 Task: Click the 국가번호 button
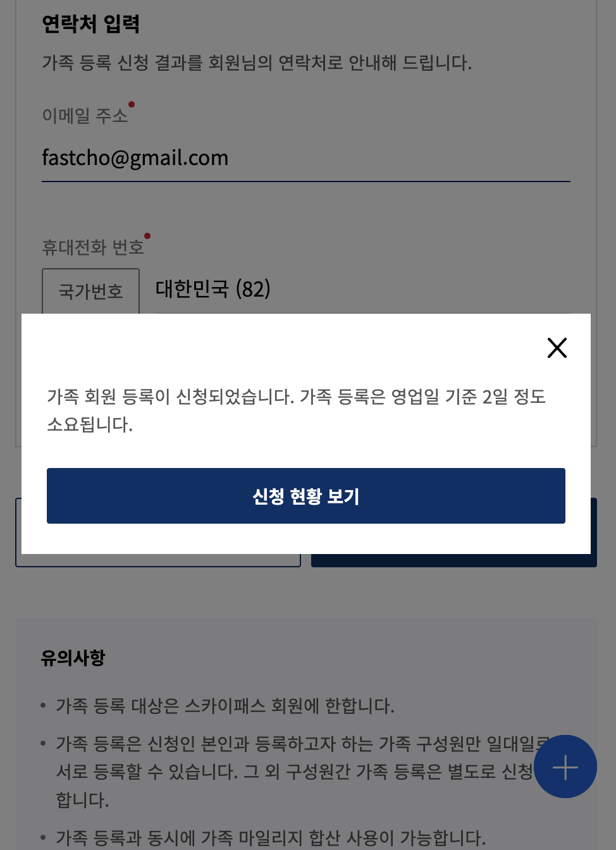[x=90, y=291]
